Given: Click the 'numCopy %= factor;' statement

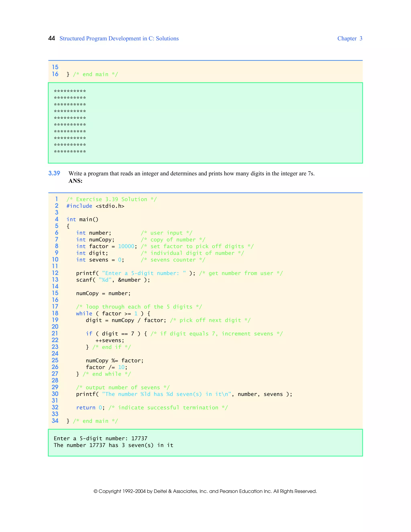Looking at the screenshot, I should [x=115, y=361].
